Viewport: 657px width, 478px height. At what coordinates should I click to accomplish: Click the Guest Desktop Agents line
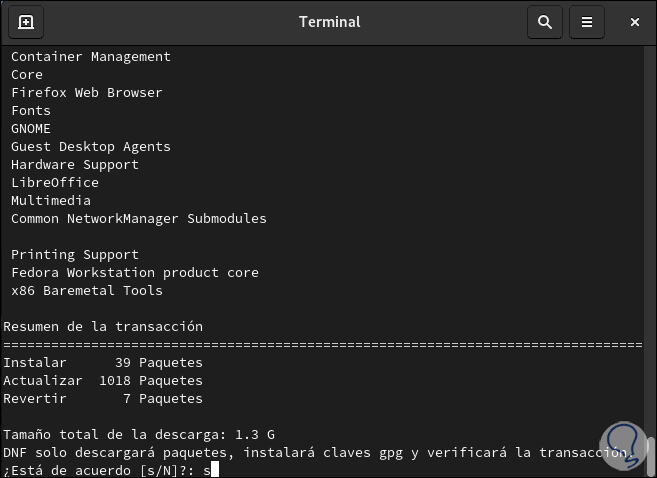pos(91,147)
